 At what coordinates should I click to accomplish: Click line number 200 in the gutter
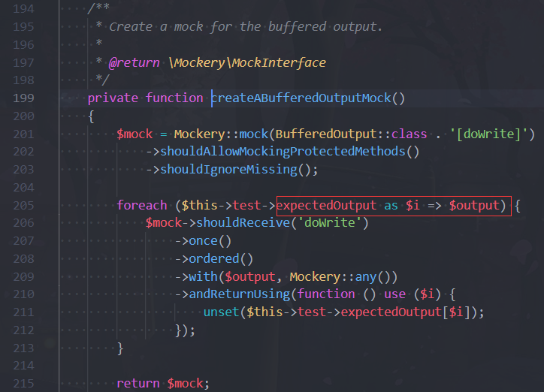coord(23,116)
